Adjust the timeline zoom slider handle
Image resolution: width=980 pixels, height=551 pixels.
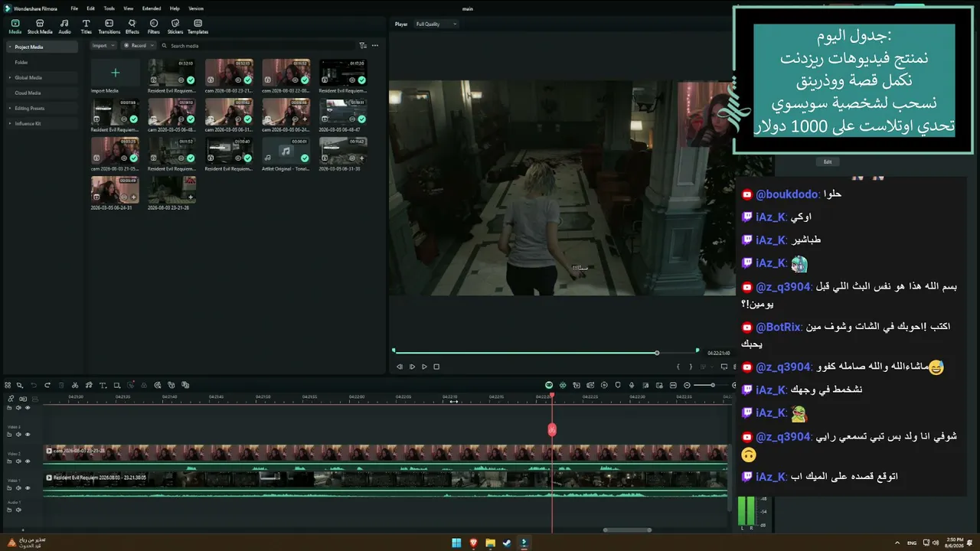712,385
